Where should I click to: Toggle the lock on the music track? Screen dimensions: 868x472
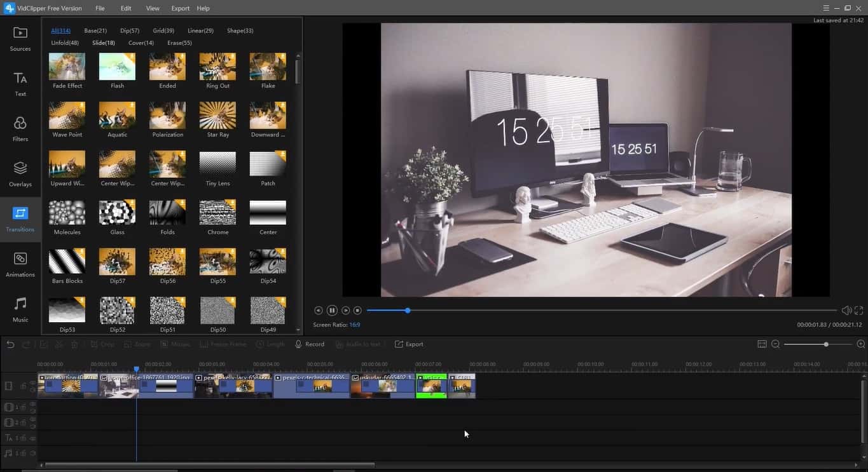tap(23, 454)
